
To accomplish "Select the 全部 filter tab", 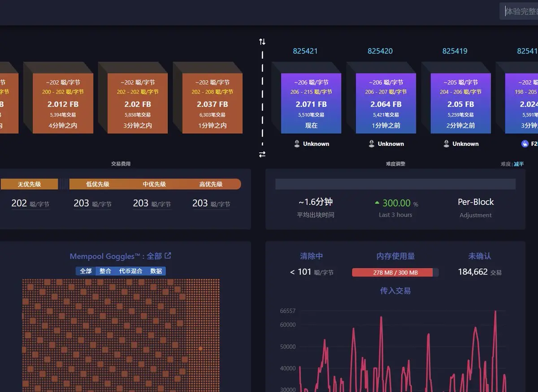I will tap(86, 271).
